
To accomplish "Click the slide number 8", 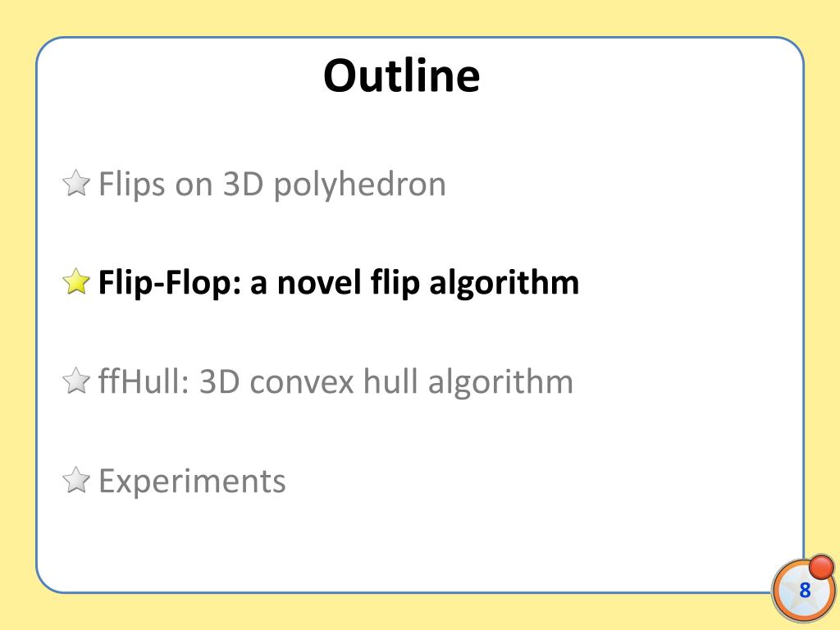I will point(805,591).
